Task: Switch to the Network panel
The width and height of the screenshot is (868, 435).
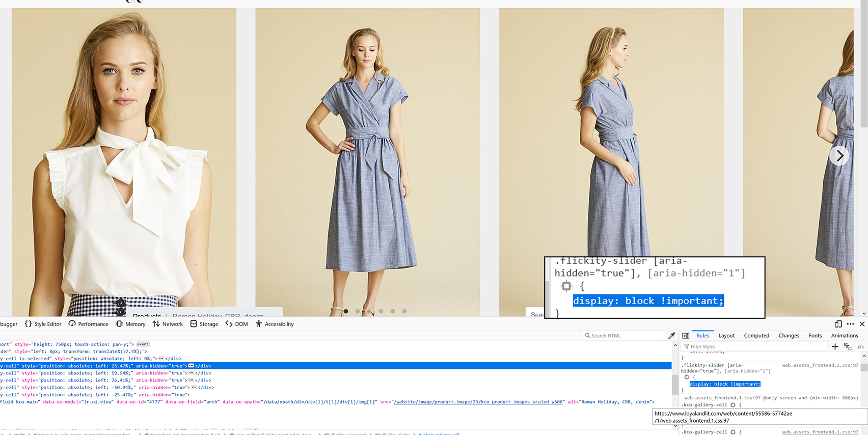Action: point(168,324)
